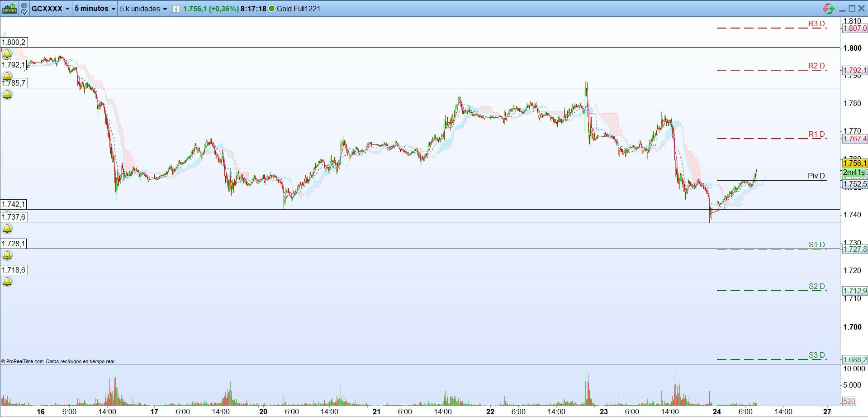This screenshot has height=417, width=868.
Task: Change the 5 minutos timeframe dropdown
Action: coord(95,9)
